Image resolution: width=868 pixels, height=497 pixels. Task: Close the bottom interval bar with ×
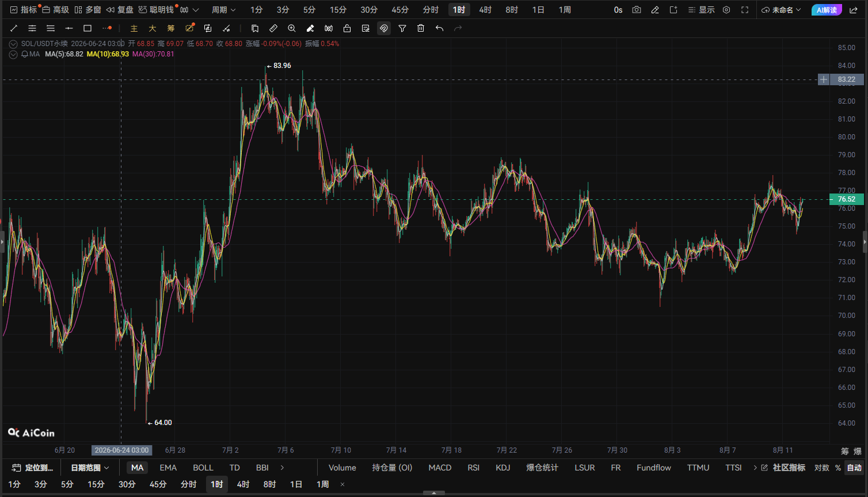(342, 484)
